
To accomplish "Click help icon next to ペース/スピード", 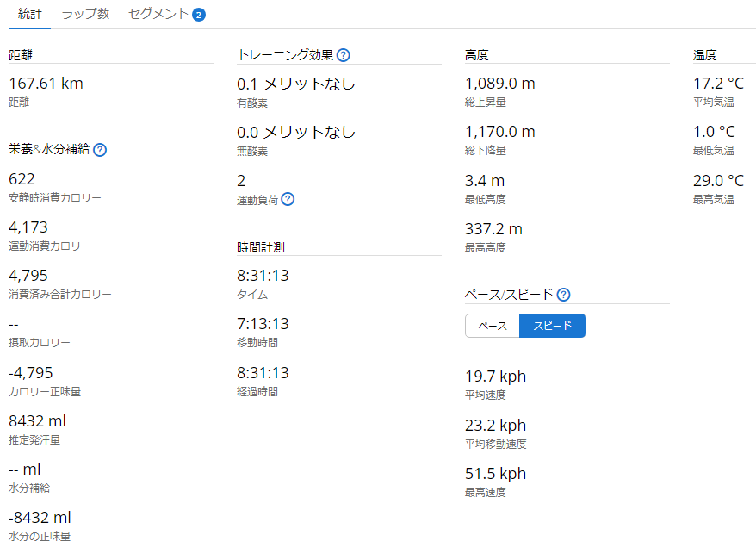I will (564, 294).
